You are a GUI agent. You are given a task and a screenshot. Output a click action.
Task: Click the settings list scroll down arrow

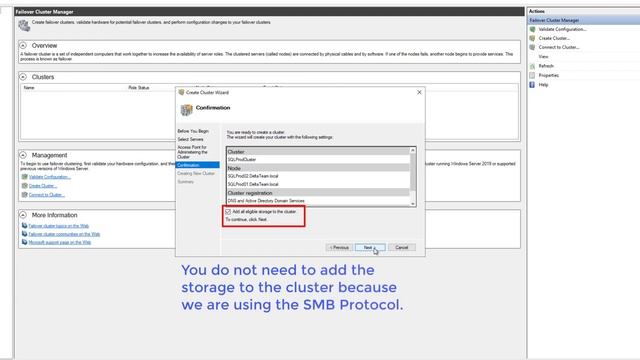click(x=413, y=203)
